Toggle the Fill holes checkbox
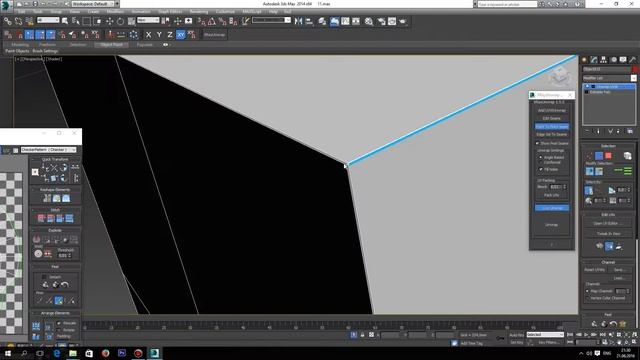 (x=540, y=169)
